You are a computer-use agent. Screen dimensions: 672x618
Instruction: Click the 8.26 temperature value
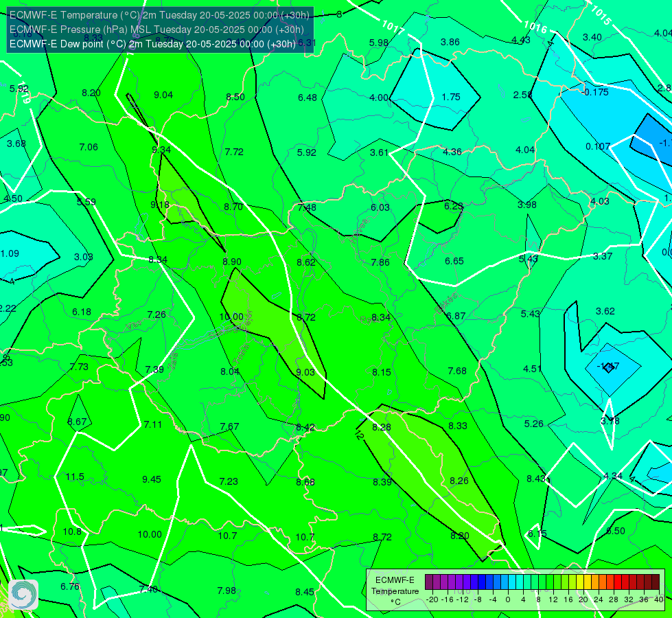459,481
